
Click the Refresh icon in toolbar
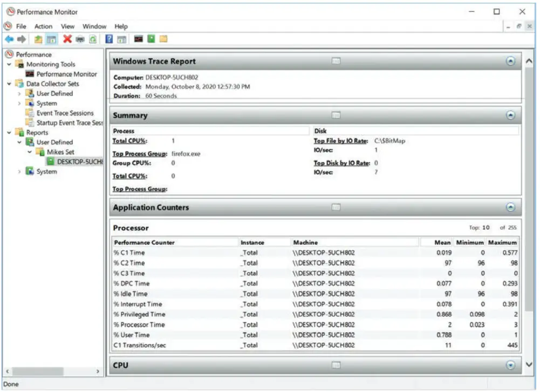[x=93, y=39]
